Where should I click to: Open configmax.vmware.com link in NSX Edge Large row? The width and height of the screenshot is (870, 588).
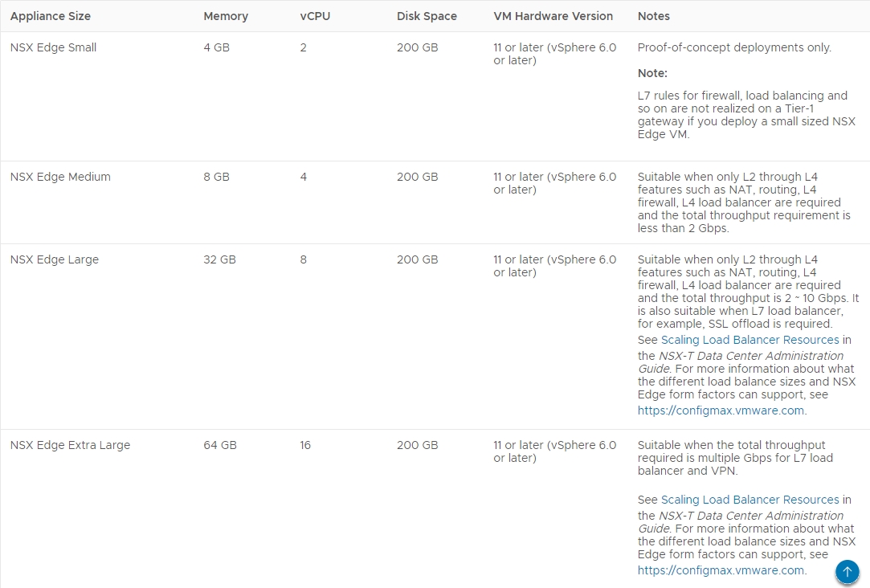coord(721,410)
